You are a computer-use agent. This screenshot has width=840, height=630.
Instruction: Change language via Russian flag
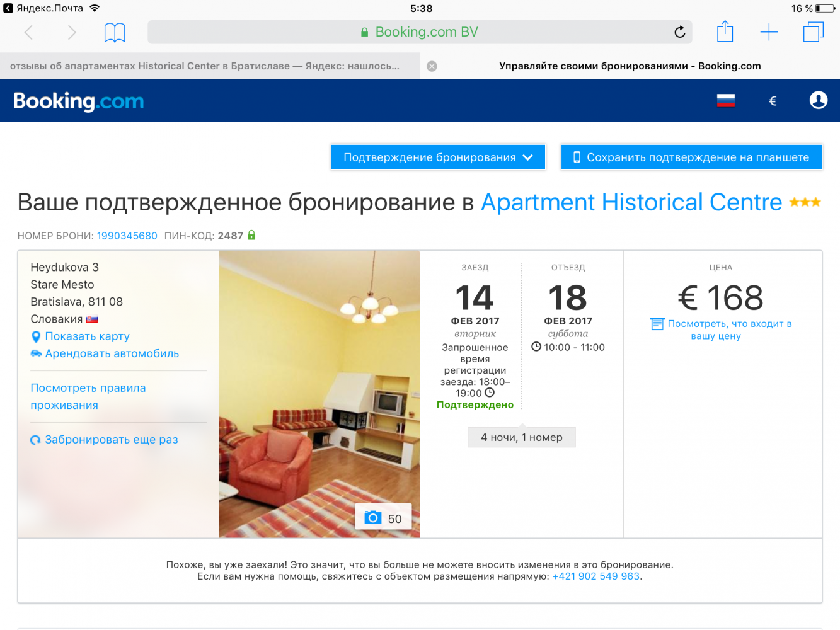pos(726,100)
